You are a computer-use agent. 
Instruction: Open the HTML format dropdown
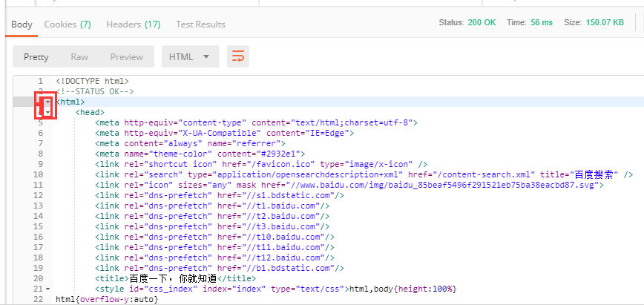(x=191, y=56)
